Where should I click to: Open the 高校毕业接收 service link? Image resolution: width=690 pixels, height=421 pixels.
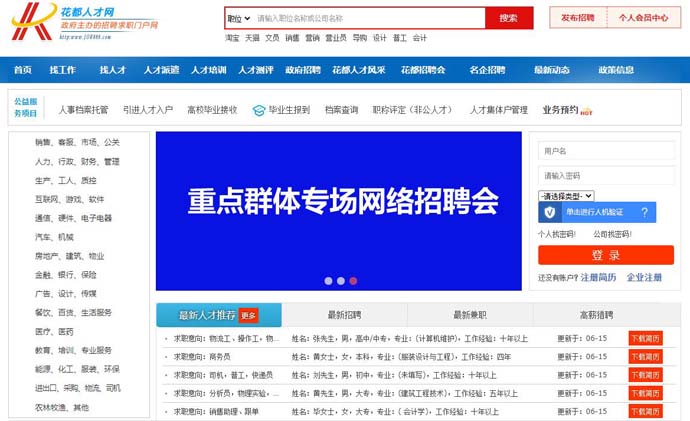point(212,110)
